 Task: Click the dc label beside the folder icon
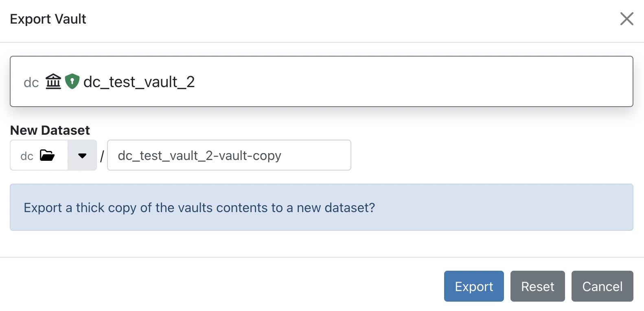tap(26, 155)
